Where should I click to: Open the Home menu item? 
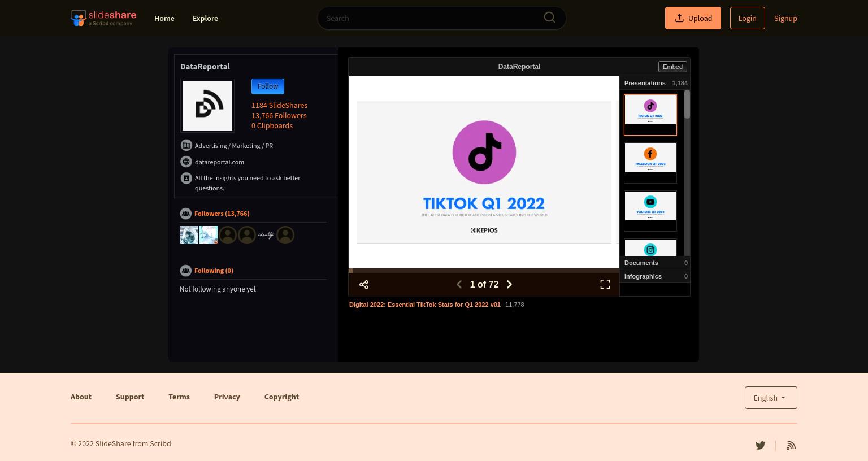tap(164, 18)
